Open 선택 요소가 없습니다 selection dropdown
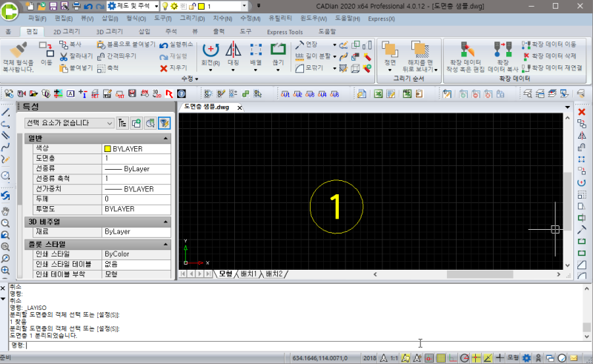593x364 pixels. (69, 123)
